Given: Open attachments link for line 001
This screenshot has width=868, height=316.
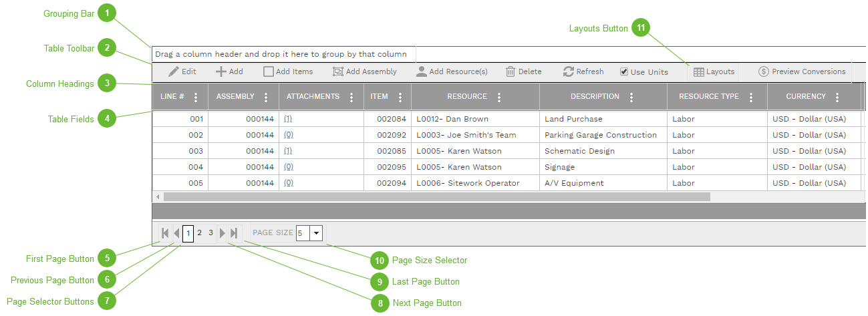Looking at the screenshot, I should click(x=288, y=119).
